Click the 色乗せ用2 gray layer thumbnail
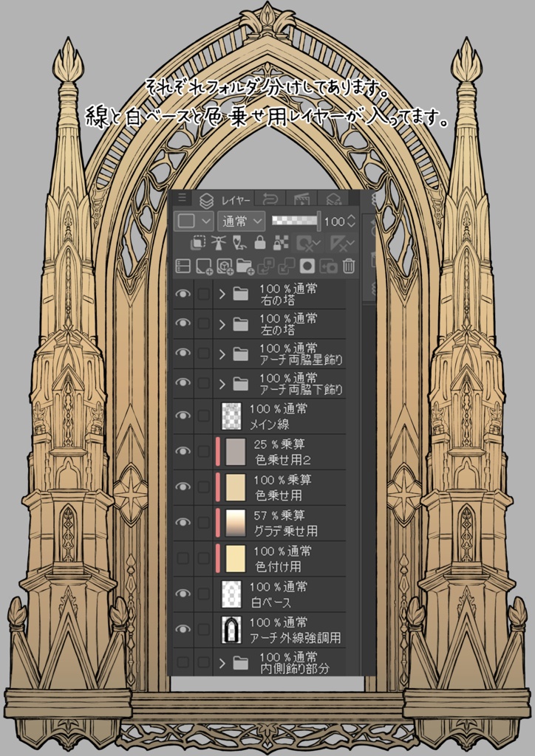Image resolution: width=535 pixels, height=756 pixels. click(x=236, y=452)
